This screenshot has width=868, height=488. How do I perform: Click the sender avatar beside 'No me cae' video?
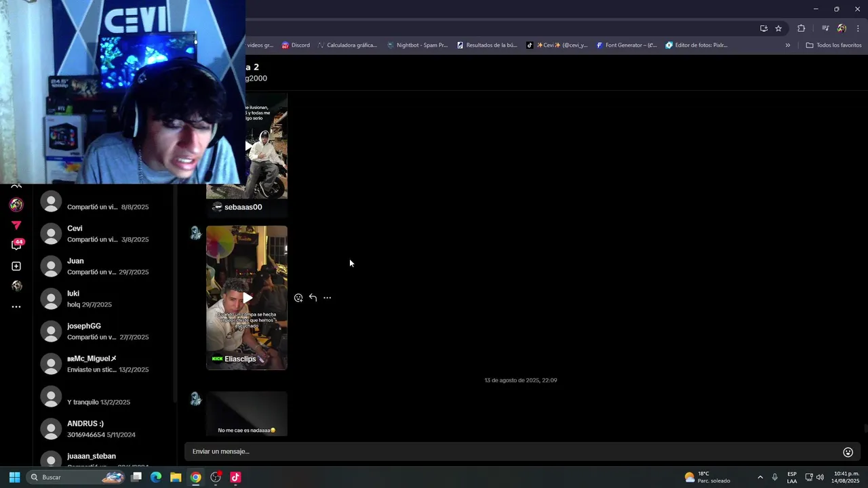[195, 399]
